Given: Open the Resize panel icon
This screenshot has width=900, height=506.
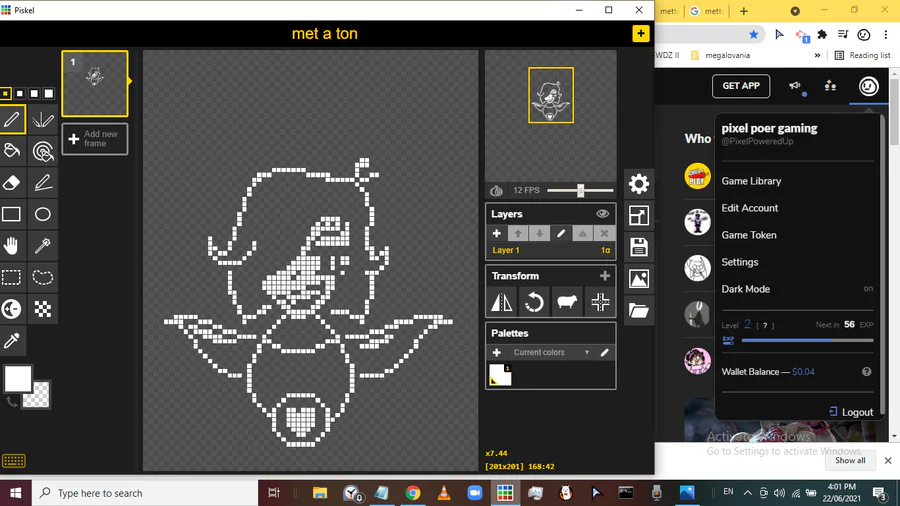Looking at the screenshot, I should (639, 216).
